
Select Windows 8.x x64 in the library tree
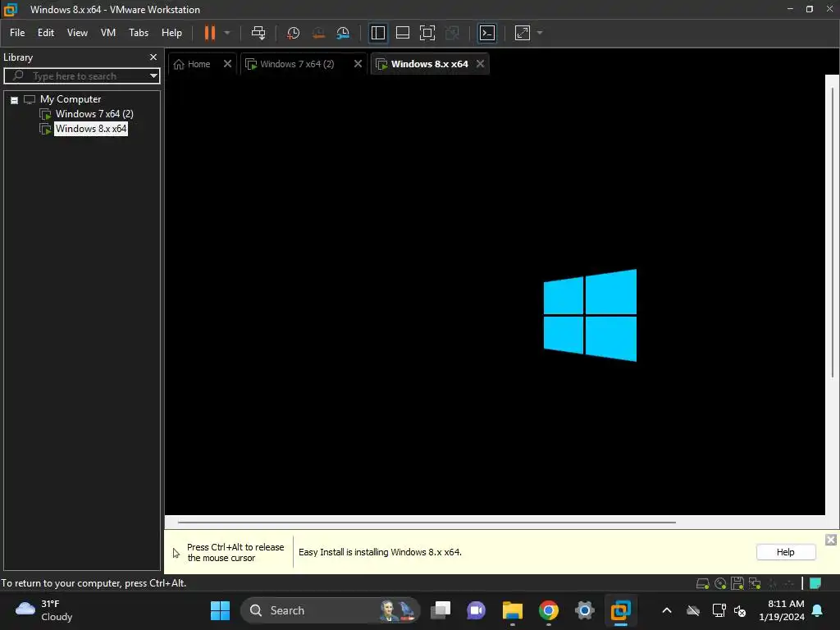tap(90, 129)
